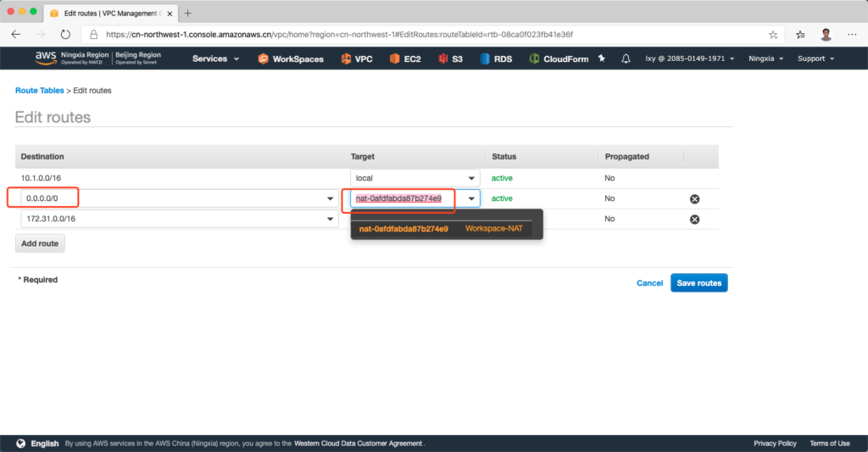Image resolution: width=868 pixels, height=452 pixels.
Task: Click the pin shortcuts icon
Action: pyautogui.click(x=602, y=59)
